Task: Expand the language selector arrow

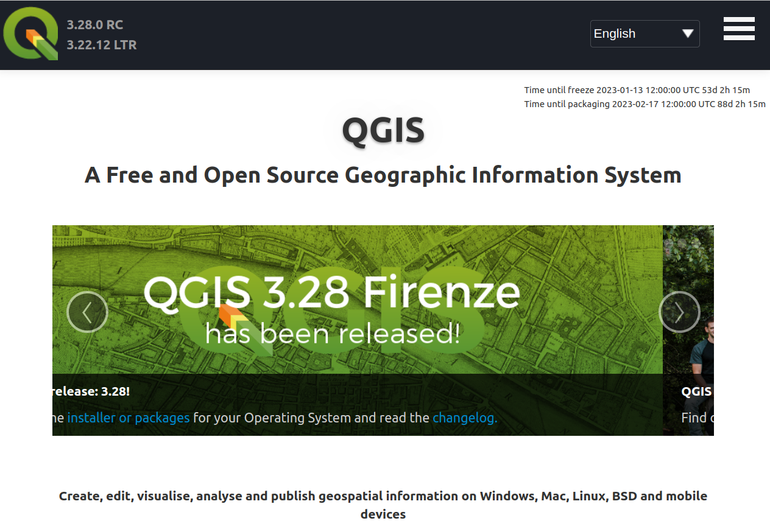Action: (x=689, y=33)
